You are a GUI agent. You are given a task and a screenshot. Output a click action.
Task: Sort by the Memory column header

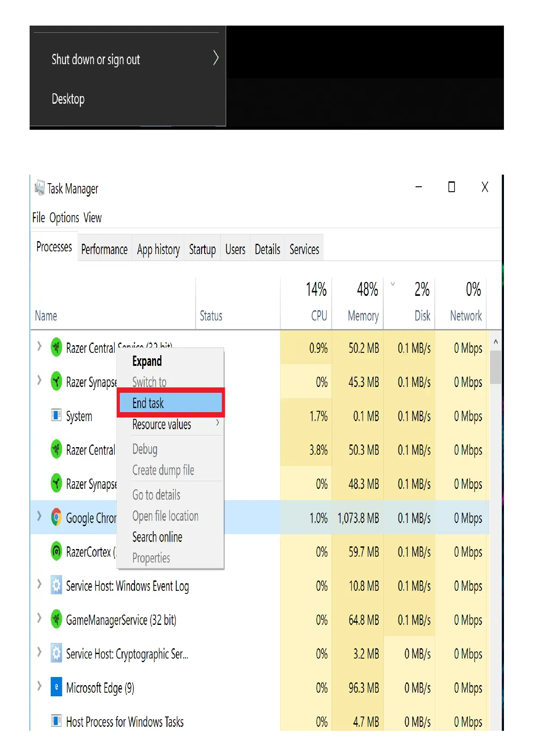click(358, 304)
